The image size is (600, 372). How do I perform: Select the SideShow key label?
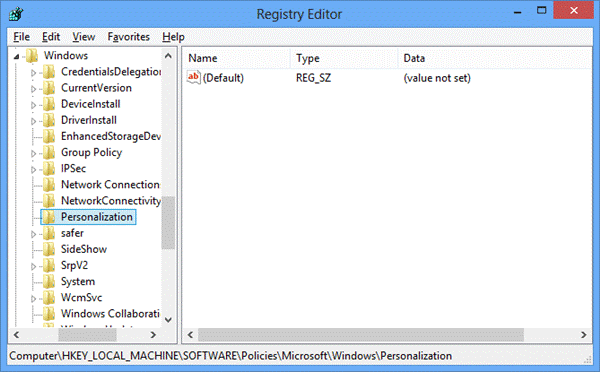pyautogui.click(x=84, y=249)
